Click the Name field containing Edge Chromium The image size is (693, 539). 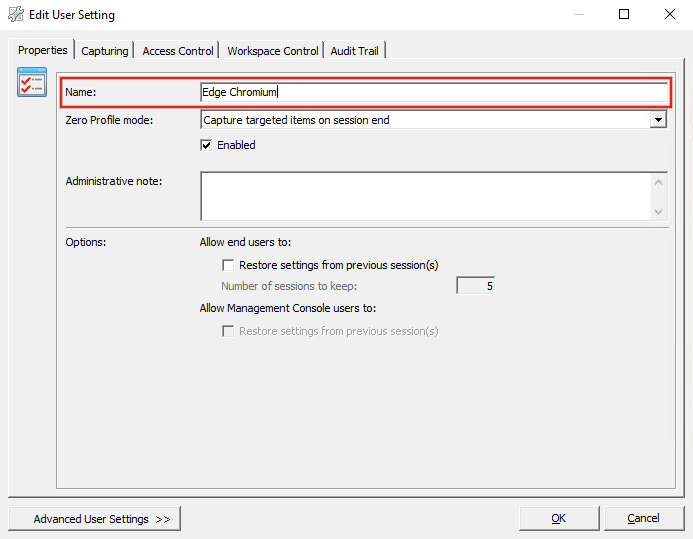tap(433, 93)
